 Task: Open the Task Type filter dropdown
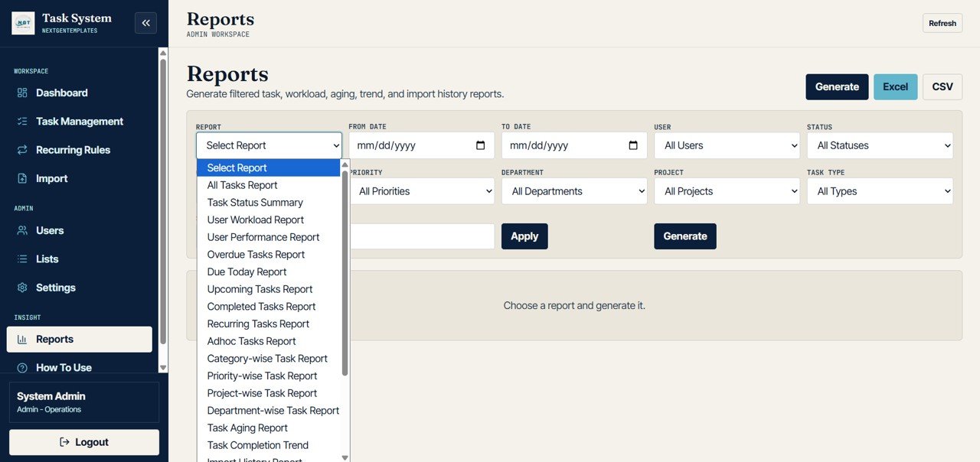(x=880, y=191)
